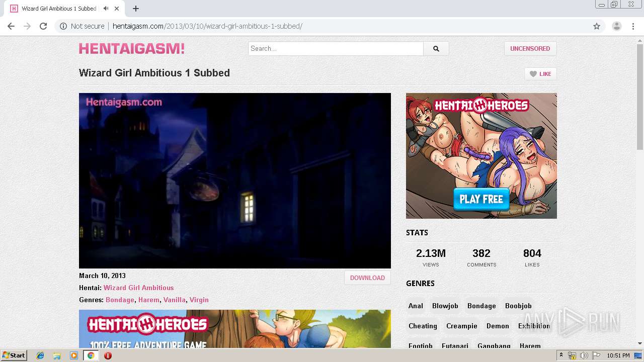The height and width of the screenshot is (362, 644).
Task: Open a new browser tab
Action: click(x=136, y=9)
